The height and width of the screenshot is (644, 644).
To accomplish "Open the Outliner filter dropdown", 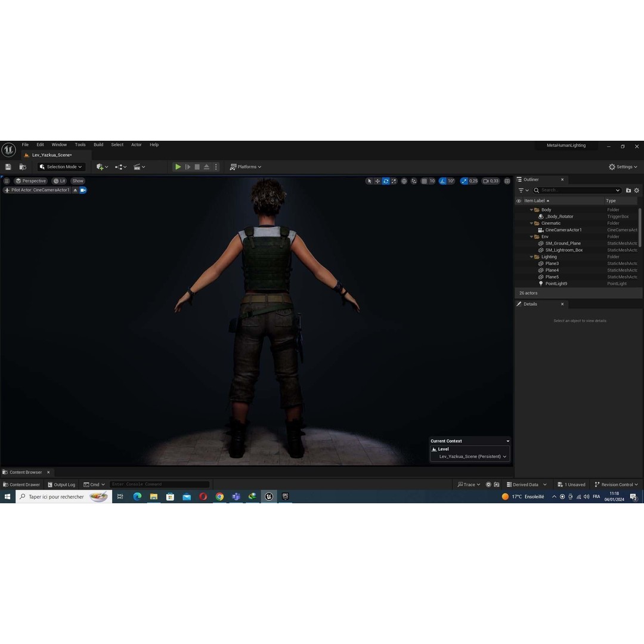I will click(524, 190).
